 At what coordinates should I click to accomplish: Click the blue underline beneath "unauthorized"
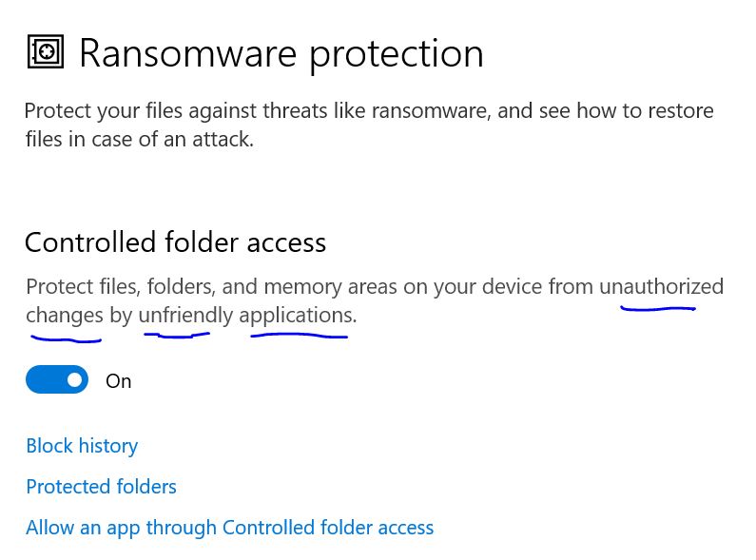(x=658, y=308)
